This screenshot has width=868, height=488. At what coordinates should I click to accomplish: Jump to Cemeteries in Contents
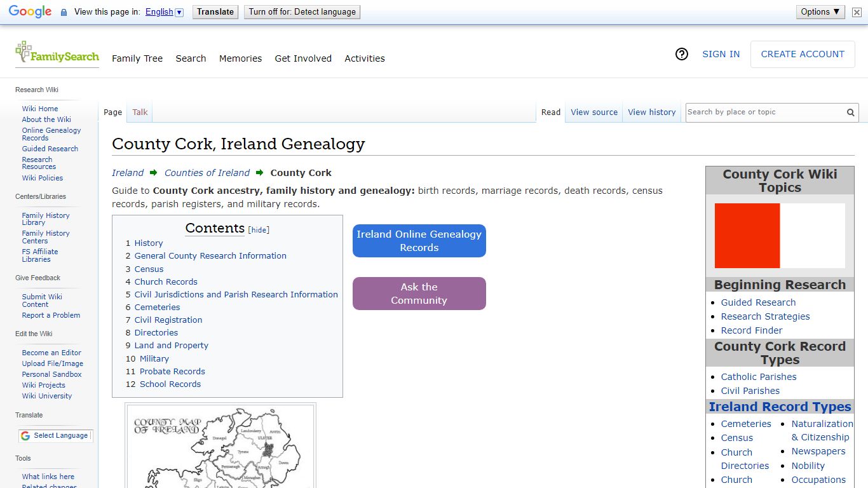click(157, 308)
